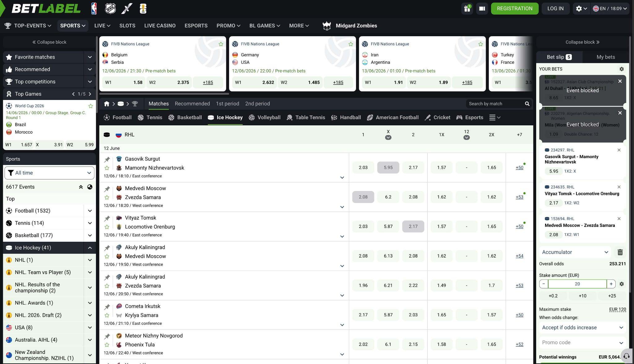Star the Vityaz Tomsk match
This screenshot has width=634, height=364.
coord(107,227)
